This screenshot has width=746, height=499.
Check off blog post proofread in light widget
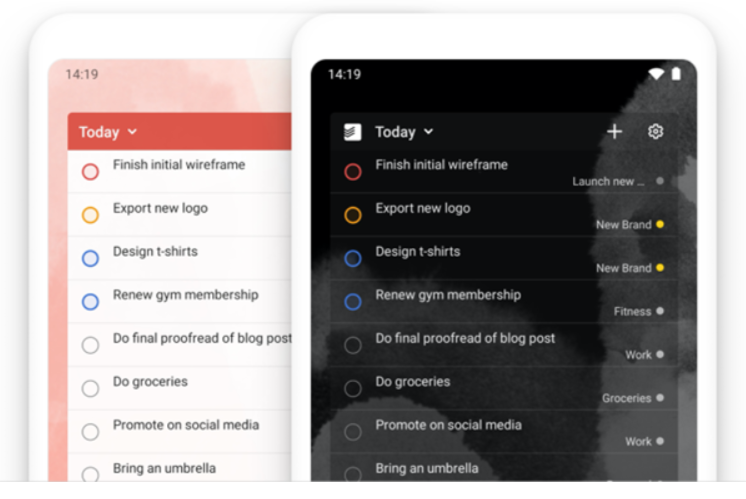click(x=90, y=345)
